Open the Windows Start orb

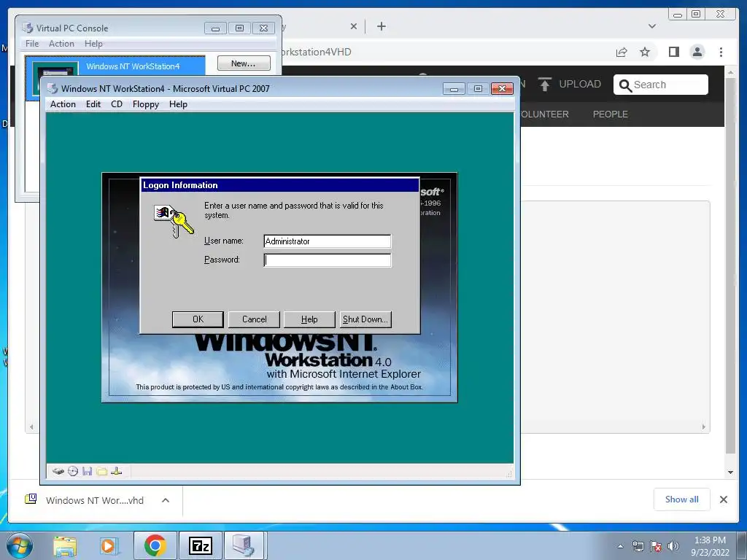[20, 545]
